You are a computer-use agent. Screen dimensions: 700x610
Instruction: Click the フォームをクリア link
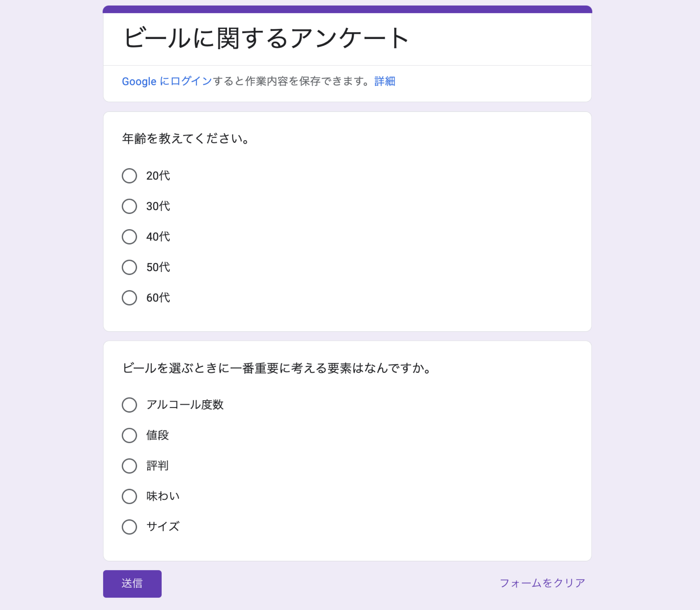click(x=542, y=583)
